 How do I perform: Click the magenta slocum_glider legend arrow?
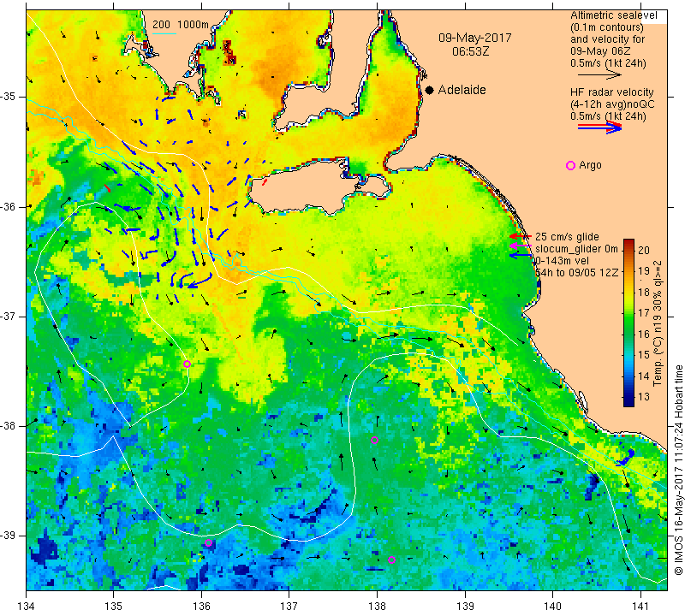point(521,246)
